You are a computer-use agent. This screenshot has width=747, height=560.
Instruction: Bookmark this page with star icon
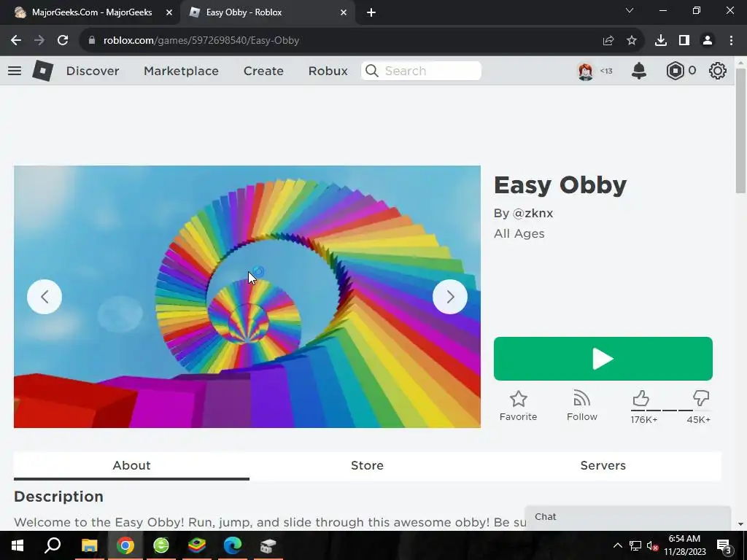[x=632, y=41]
